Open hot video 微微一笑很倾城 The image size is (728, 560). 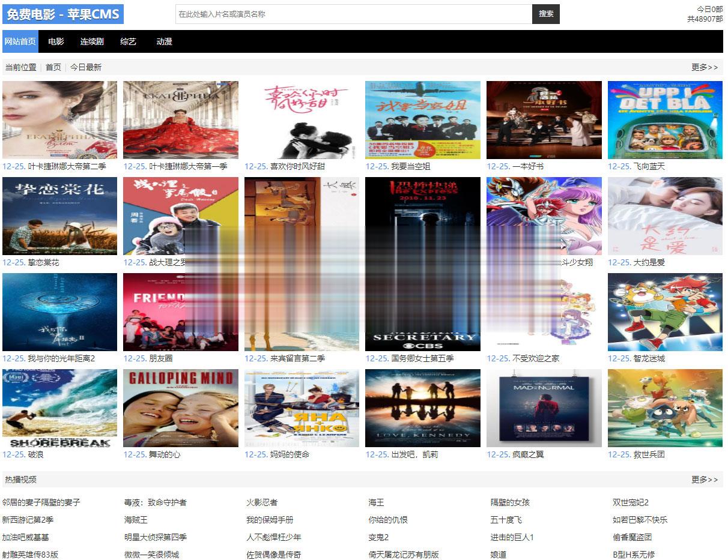151,555
